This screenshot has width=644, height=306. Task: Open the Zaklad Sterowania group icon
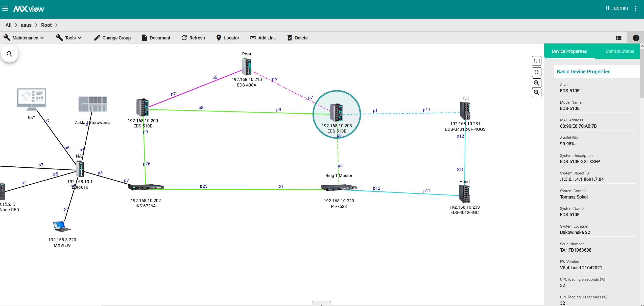(93, 104)
